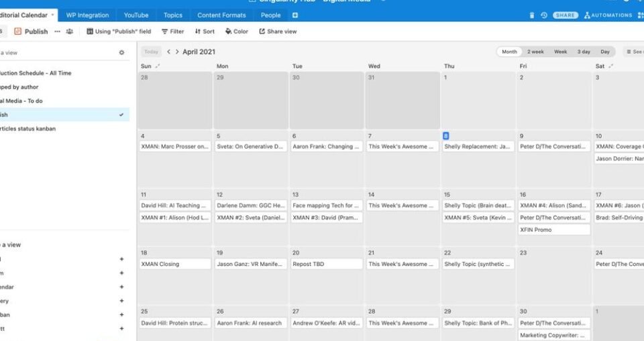Select Grouped by author view
The height and width of the screenshot is (341, 644).
pyautogui.click(x=64, y=87)
